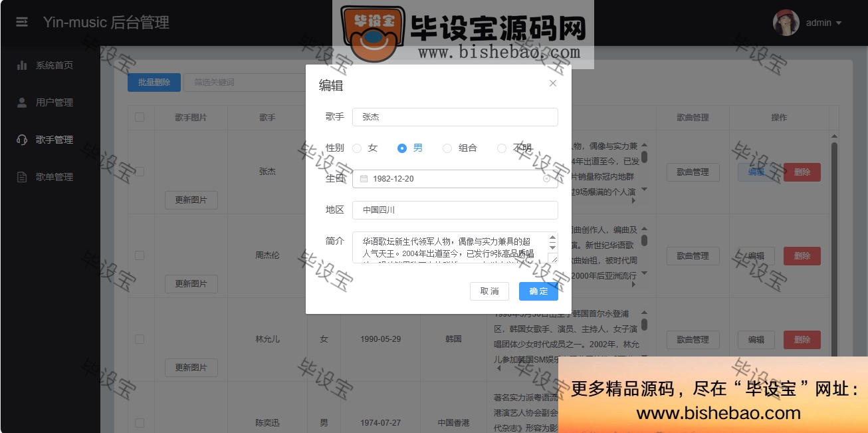868x433 pixels.
Task: Open the calendar icon in 生日 field
Action: point(364,179)
